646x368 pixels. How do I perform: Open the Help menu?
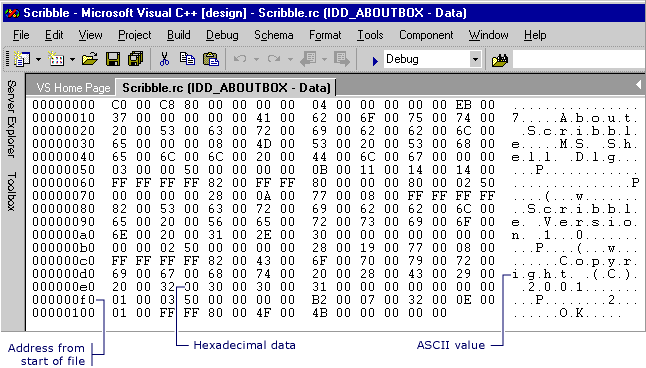(535, 35)
